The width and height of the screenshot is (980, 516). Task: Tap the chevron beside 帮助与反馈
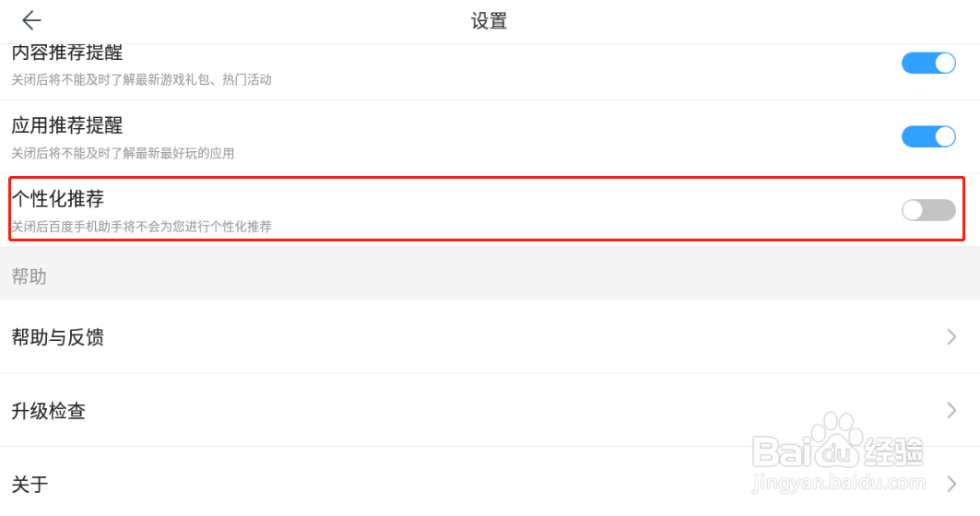[951, 336]
